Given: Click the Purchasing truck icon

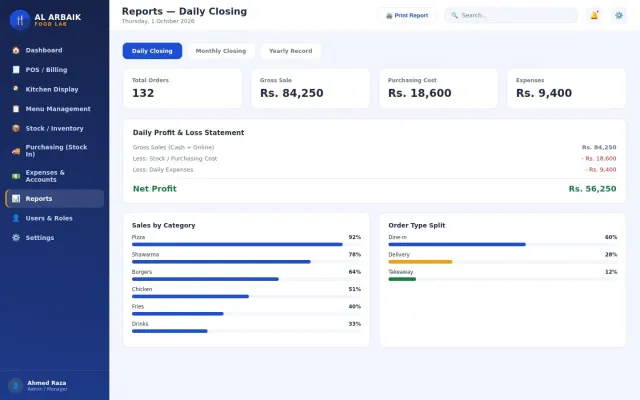Looking at the screenshot, I should tap(16, 151).
